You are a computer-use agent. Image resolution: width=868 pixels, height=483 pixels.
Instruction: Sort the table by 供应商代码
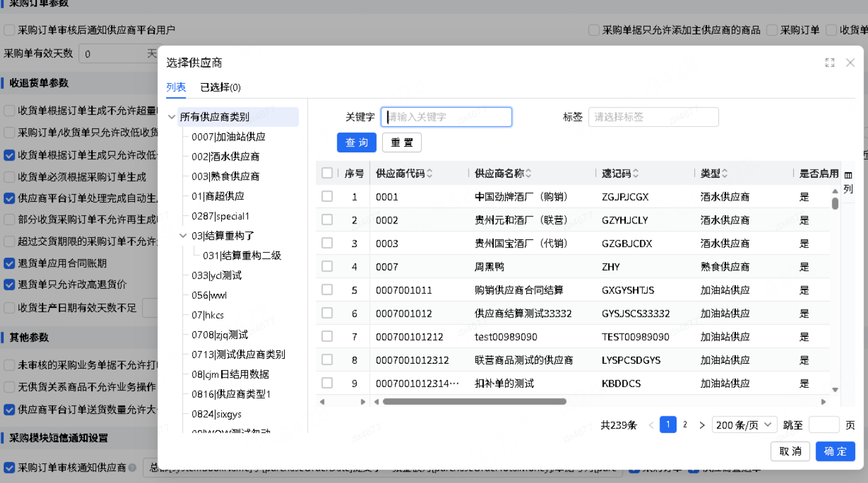(430, 173)
